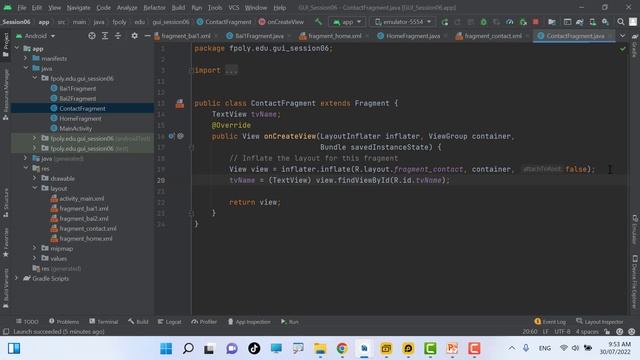This screenshot has width=640, height=360.
Task: Toggle the Device File Explorer side tab
Action: [635, 282]
